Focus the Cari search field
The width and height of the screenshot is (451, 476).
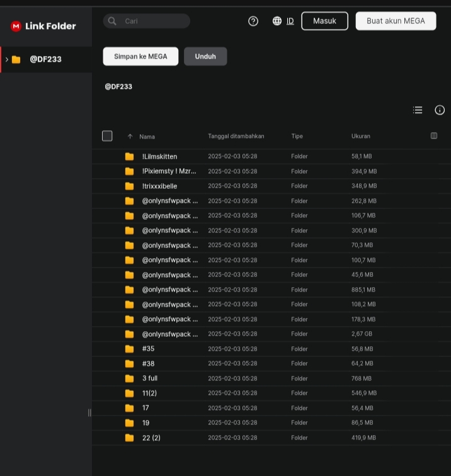pyautogui.click(x=147, y=21)
